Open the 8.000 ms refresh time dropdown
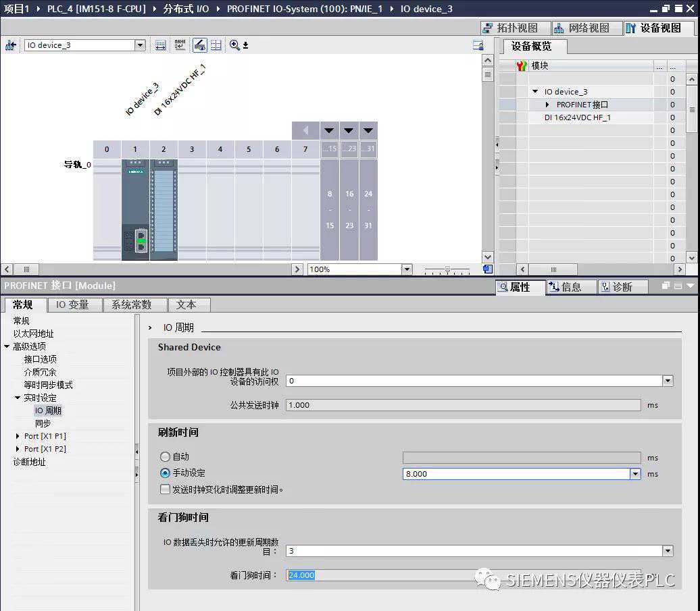 (635, 474)
